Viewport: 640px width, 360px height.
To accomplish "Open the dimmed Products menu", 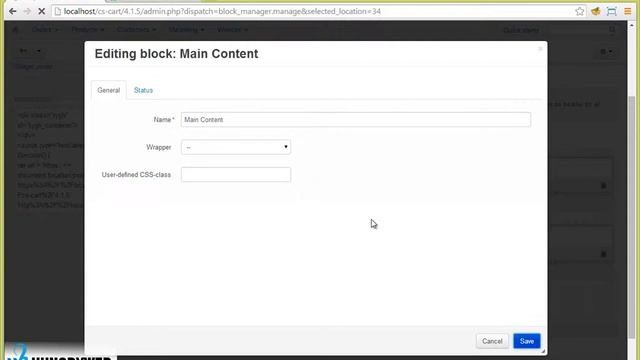I will click(87, 29).
